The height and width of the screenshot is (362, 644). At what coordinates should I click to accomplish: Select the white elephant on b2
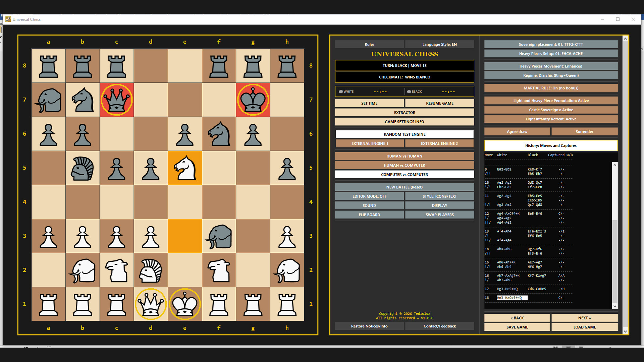tap(83, 270)
